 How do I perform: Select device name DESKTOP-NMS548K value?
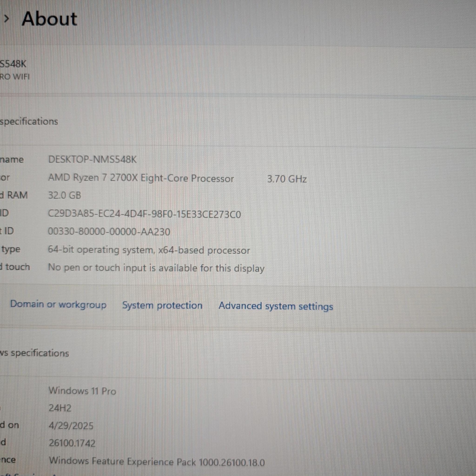93,159
